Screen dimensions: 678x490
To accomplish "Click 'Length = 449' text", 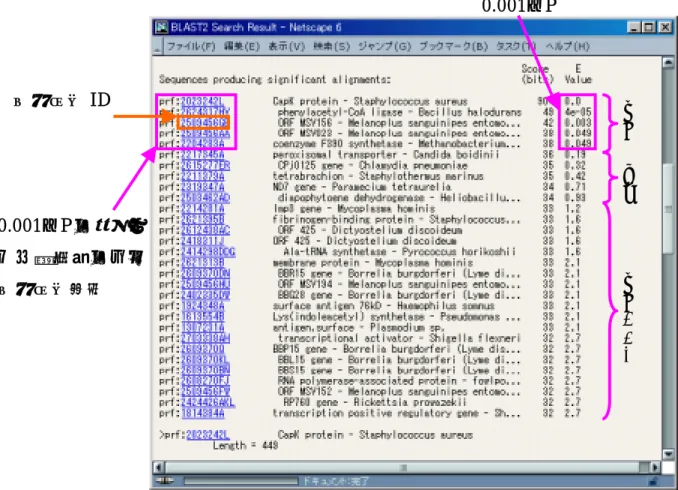I will 245,445.
